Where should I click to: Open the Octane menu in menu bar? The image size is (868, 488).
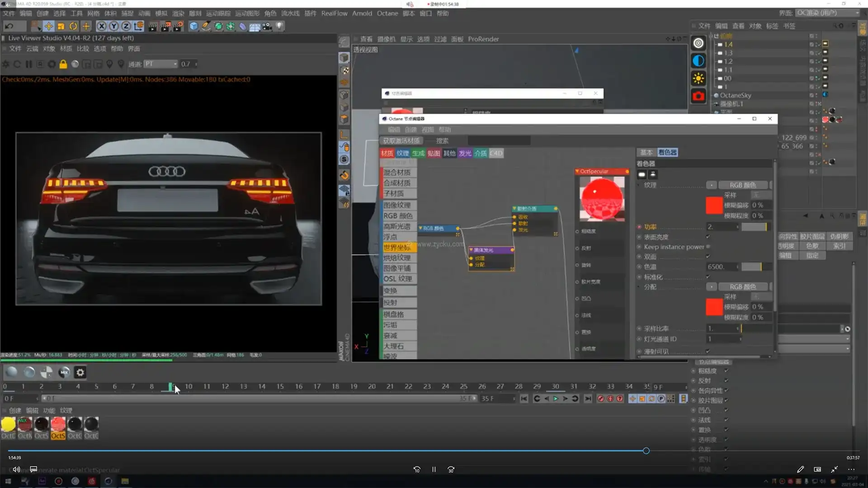pyautogui.click(x=387, y=13)
